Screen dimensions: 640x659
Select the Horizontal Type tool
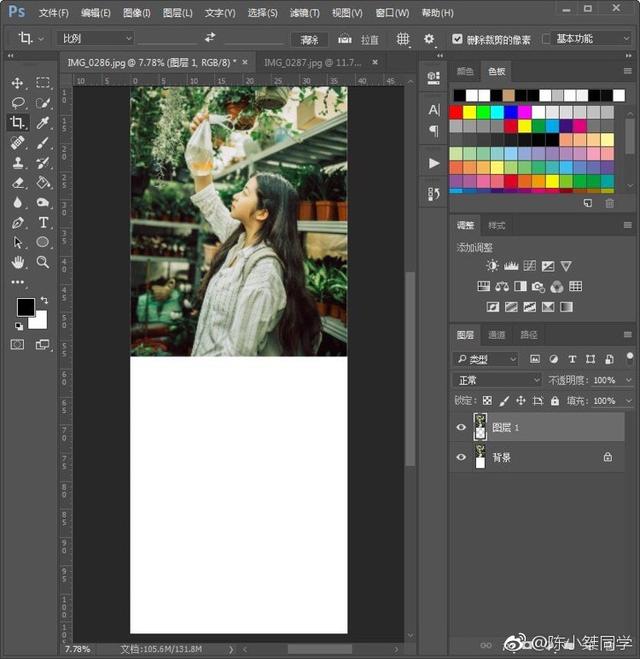click(x=43, y=222)
